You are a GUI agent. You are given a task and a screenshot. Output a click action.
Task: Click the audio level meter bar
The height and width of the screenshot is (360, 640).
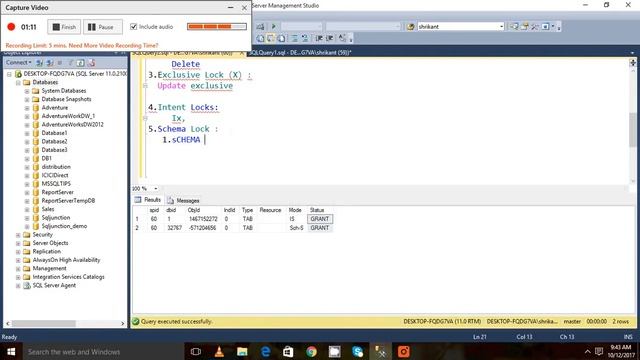click(x=217, y=27)
